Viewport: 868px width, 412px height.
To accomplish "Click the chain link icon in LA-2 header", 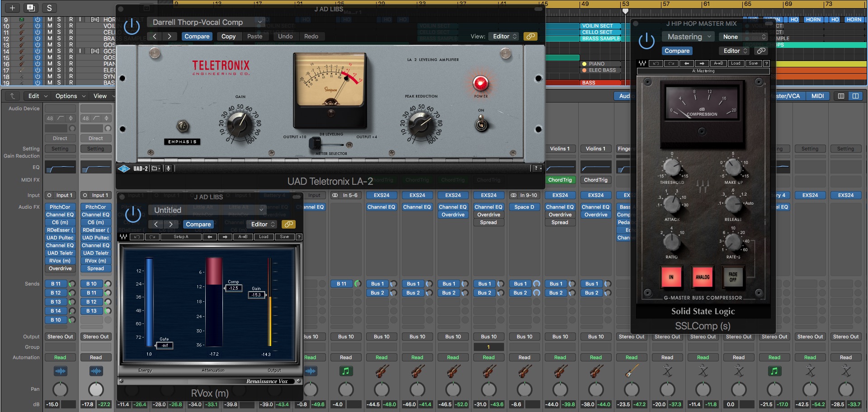I will point(530,36).
